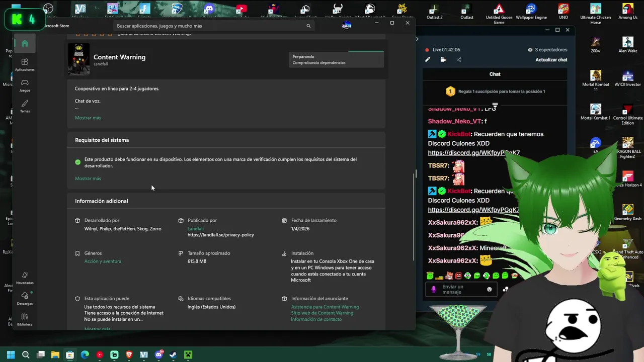Click the halo green emote in emote bar
Screen dimensions: 644x362
click(430, 276)
